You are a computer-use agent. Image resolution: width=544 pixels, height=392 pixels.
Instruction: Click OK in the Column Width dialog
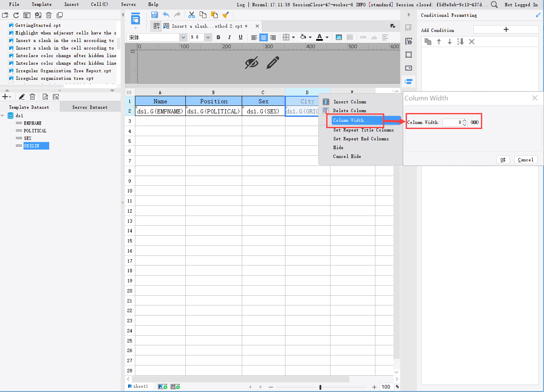coord(503,160)
